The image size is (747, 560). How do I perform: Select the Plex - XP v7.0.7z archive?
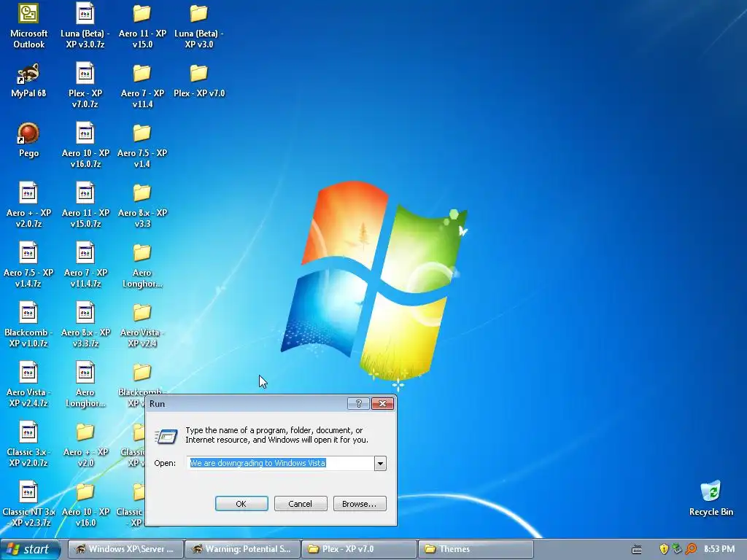click(85, 86)
